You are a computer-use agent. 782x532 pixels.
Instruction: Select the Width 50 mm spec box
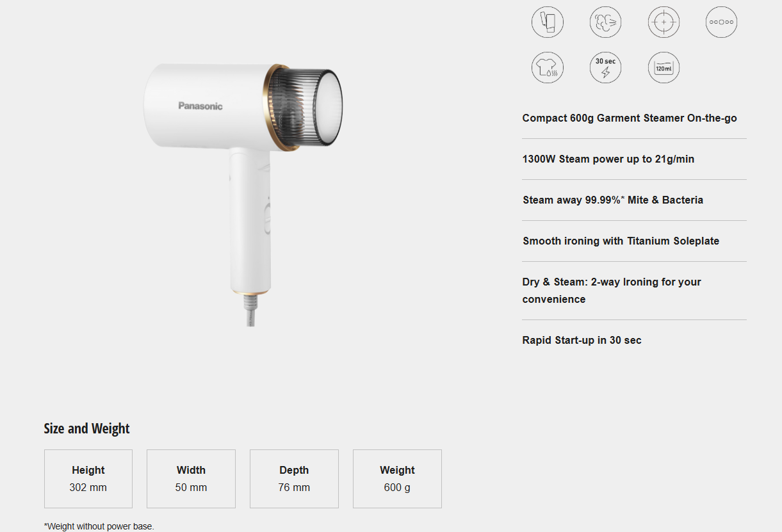coord(191,479)
